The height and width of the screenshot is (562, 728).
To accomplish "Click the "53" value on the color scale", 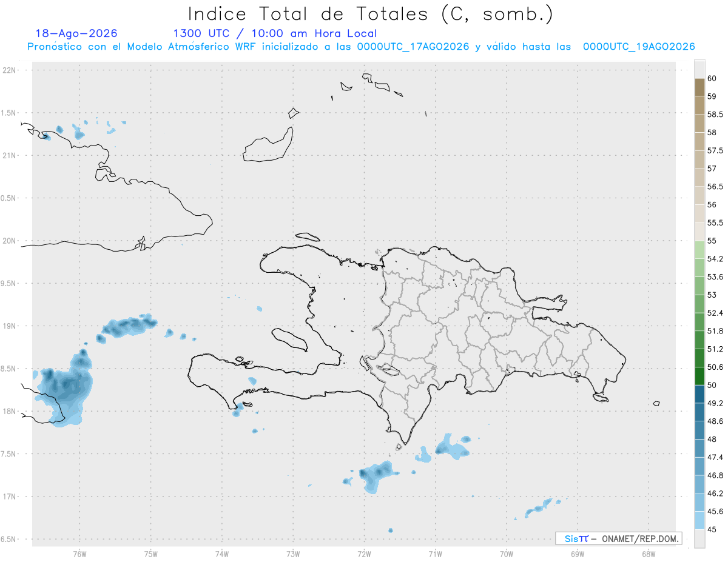I will [x=712, y=295].
